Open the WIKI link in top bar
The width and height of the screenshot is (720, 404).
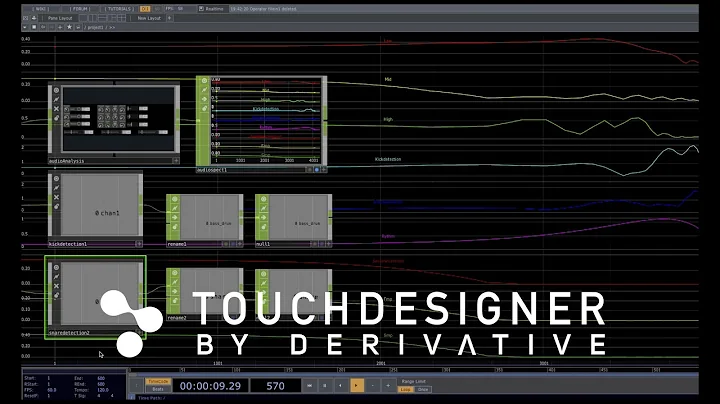pyautogui.click(x=41, y=9)
